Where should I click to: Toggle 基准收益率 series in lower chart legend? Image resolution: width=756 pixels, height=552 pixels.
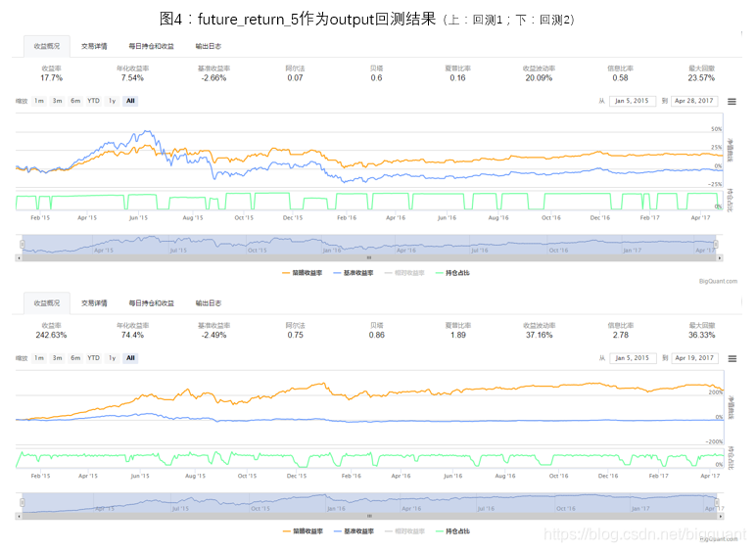354,531
